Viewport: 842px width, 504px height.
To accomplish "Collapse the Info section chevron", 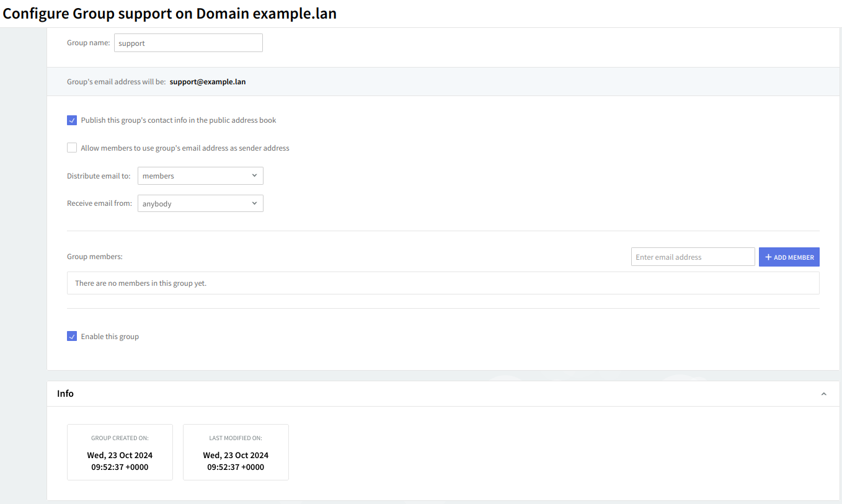I will click(x=823, y=394).
